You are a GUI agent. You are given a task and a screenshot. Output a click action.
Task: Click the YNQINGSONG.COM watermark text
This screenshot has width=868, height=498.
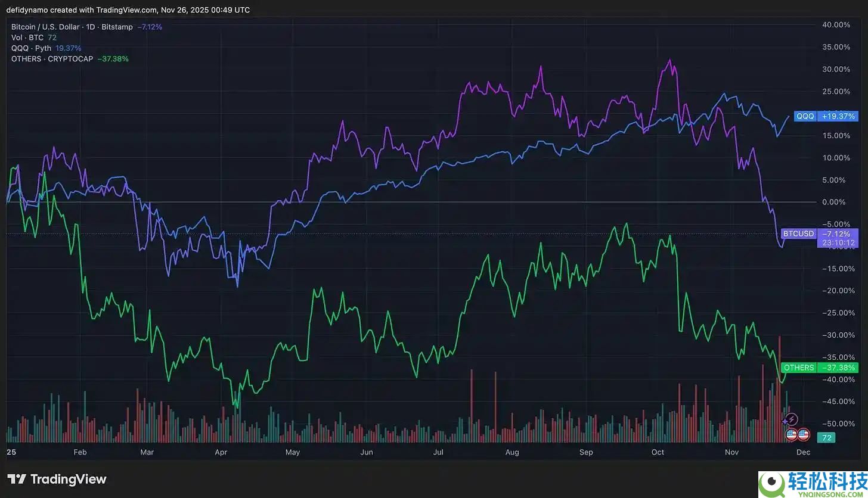pos(829,493)
